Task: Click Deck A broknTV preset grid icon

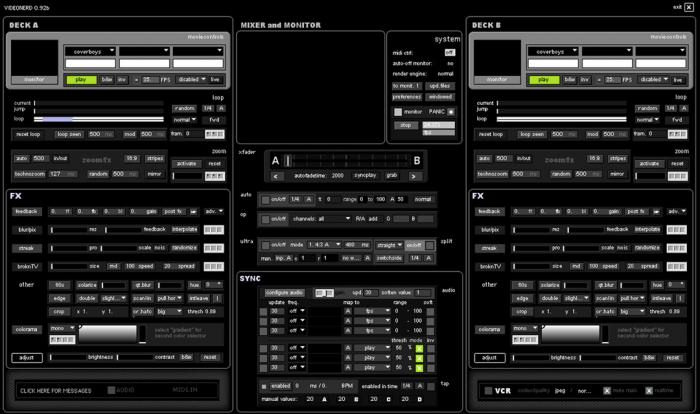Action: [x=213, y=267]
